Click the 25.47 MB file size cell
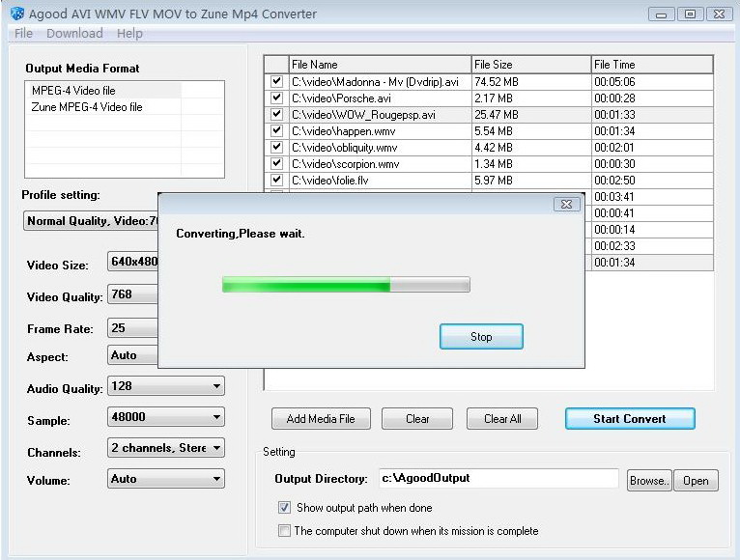This screenshot has height=560, width=740. 531,115
